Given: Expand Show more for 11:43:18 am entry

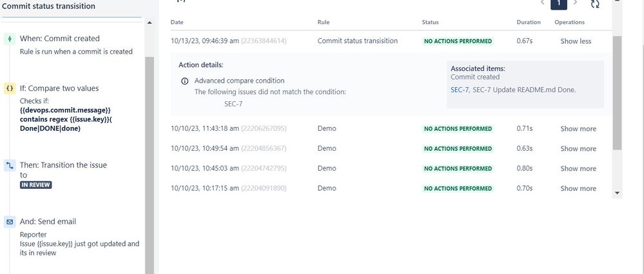Looking at the screenshot, I should (x=578, y=128).
